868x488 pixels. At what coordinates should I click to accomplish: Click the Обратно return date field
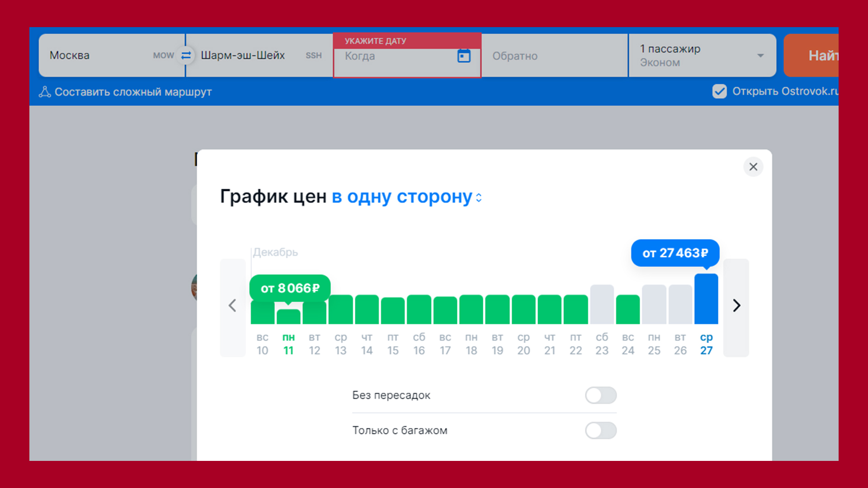click(x=554, y=56)
